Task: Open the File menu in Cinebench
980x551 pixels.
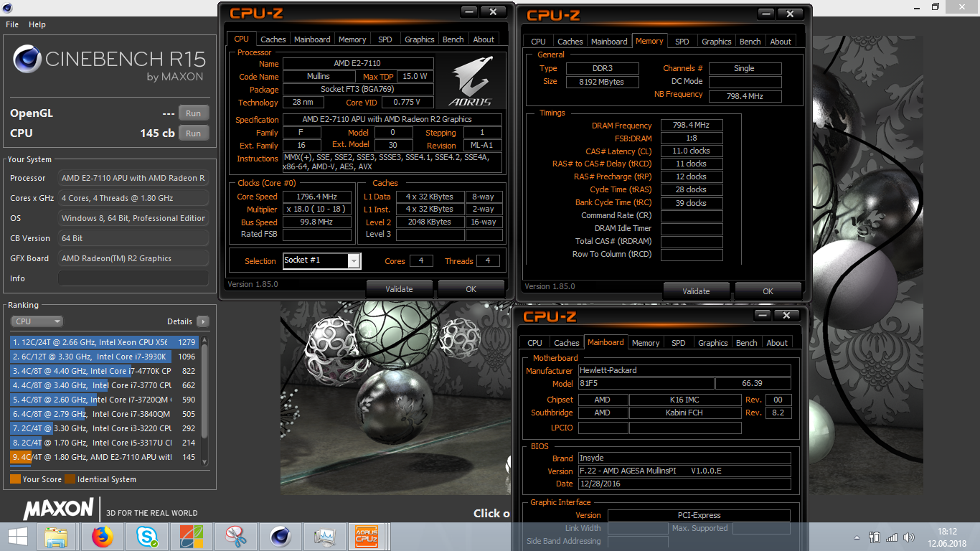Action: pyautogui.click(x=12, y=24)
